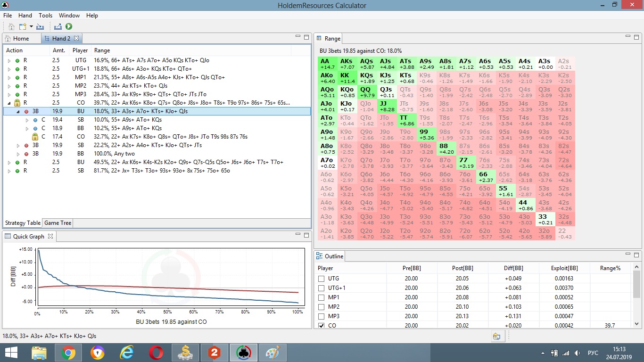This screenshot has height=362, width=644.
Task: Click the Diff[BB] column header
Action: [x=513, y=268]
